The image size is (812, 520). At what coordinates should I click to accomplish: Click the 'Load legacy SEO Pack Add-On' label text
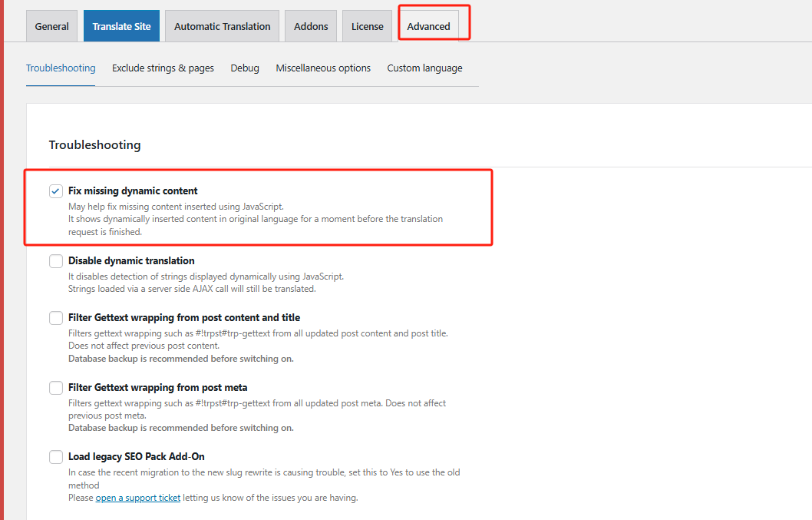point(136,457)
